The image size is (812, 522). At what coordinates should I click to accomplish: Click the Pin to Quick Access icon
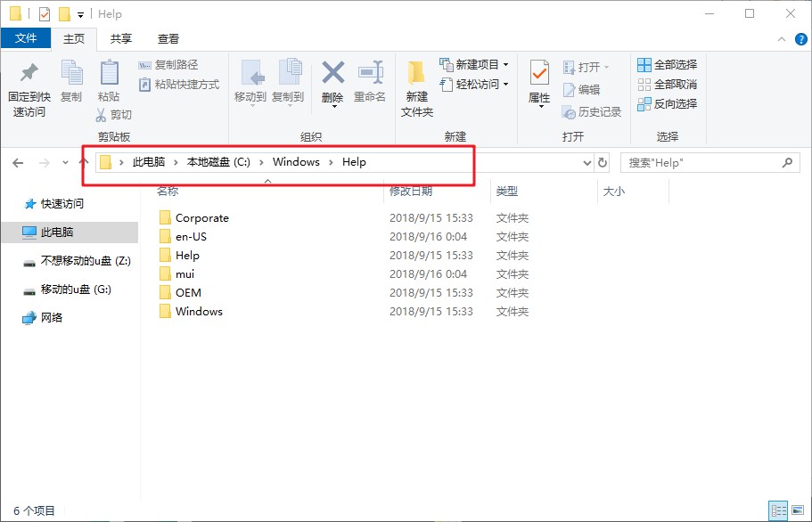click(x=29, y=74)
